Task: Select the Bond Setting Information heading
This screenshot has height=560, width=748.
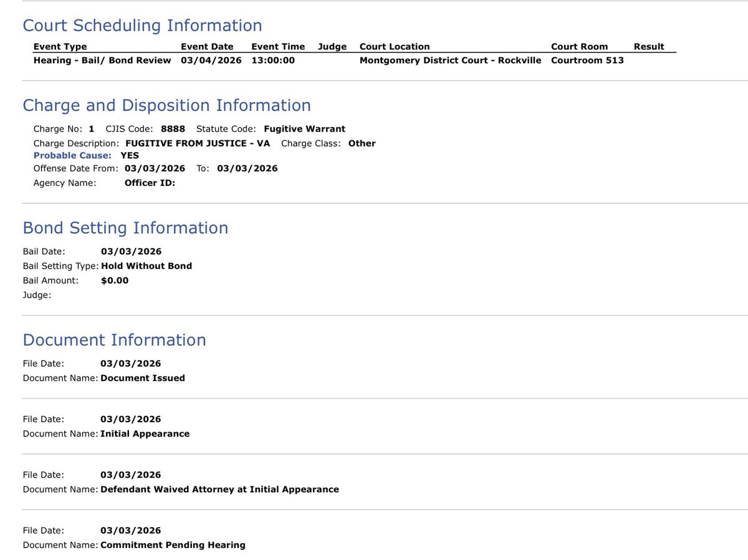Action: point(125,228)
